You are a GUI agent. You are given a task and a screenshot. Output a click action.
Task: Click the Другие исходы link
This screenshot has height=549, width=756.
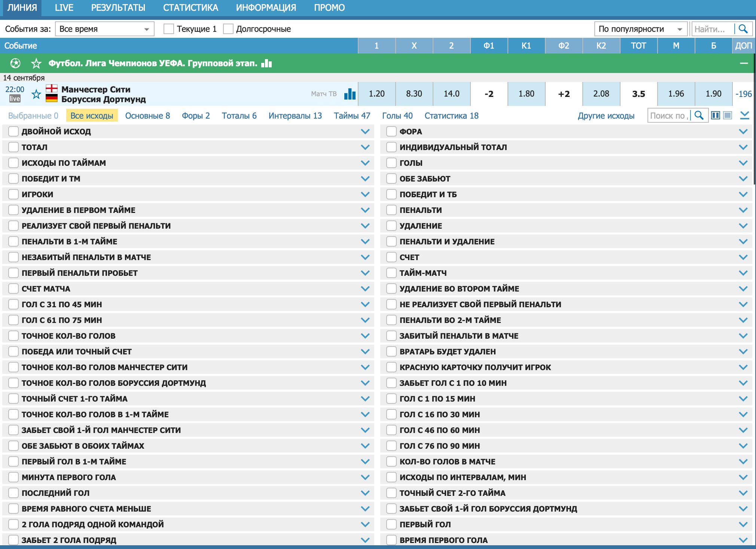tap(606, 116)
